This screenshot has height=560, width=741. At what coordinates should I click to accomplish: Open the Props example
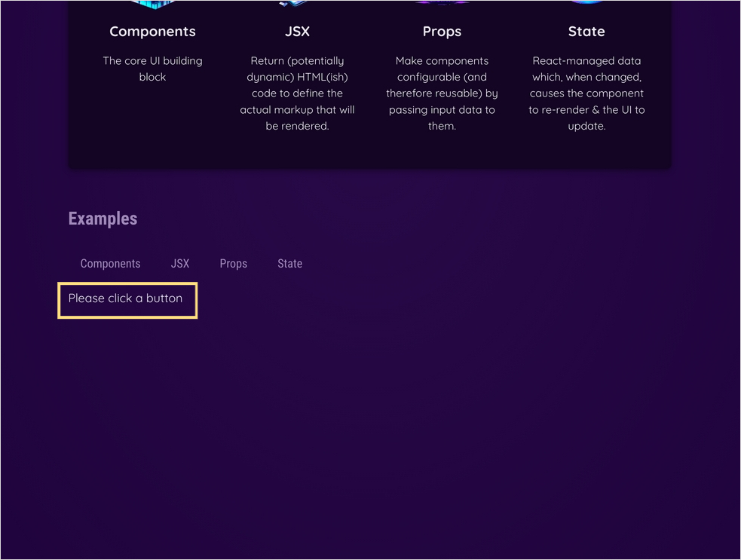click(x=234, y=263)
